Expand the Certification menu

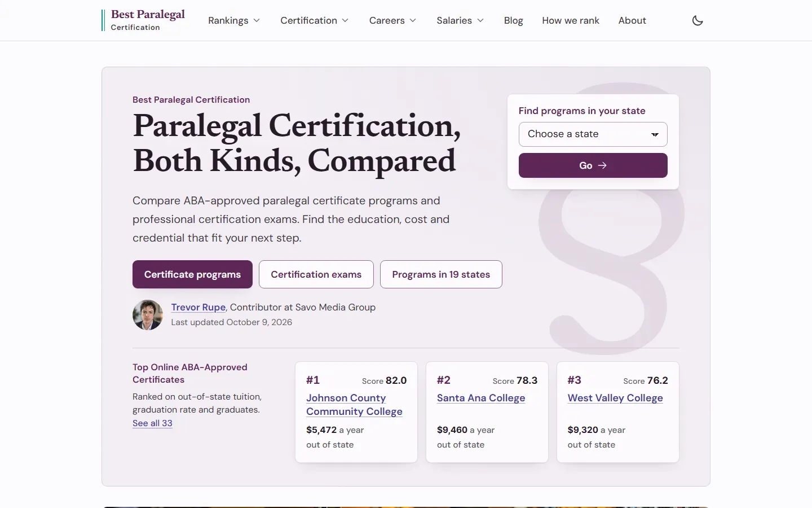click(315, 20)
